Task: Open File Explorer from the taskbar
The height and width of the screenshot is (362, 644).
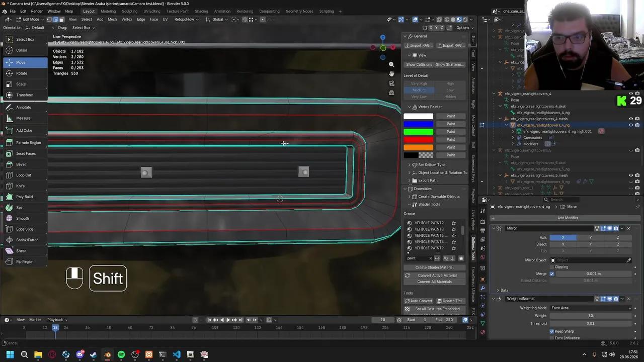Action: [38, 354]
